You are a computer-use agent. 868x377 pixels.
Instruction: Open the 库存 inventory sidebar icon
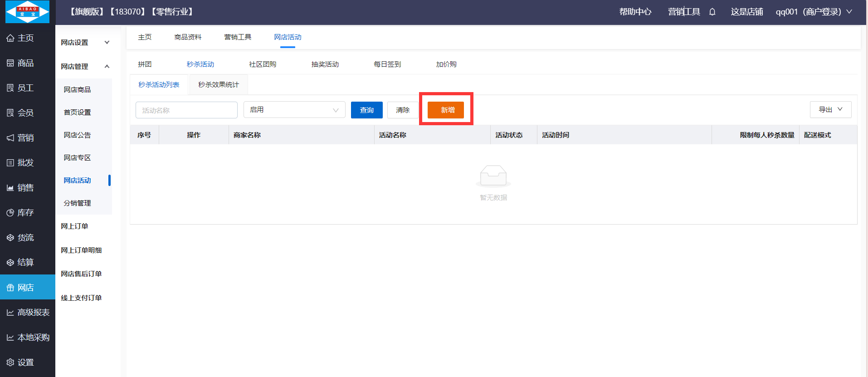pos(10,213)
